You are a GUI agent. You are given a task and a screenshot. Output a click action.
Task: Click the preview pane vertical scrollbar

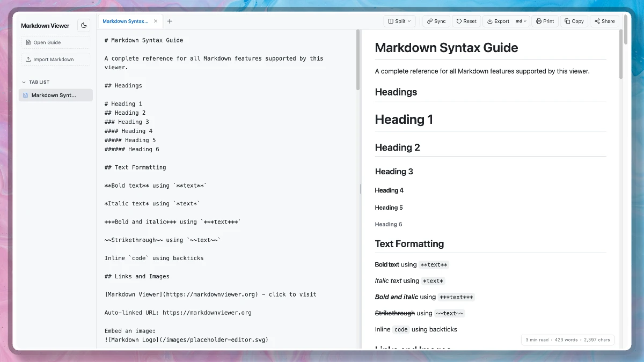click(x=621, y=55)
